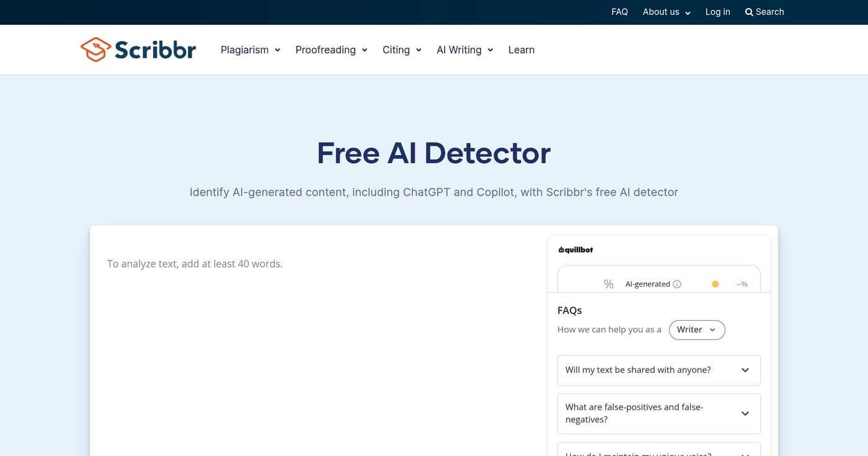Click the 'How we can help you as a' text

[609, 329]
